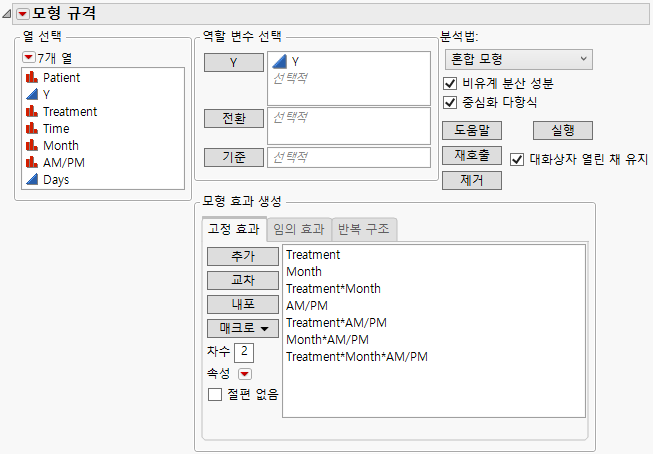Click the Month nominal column icon
The image size is (653, 454).
pyautogui.click(x=32, y=145)
